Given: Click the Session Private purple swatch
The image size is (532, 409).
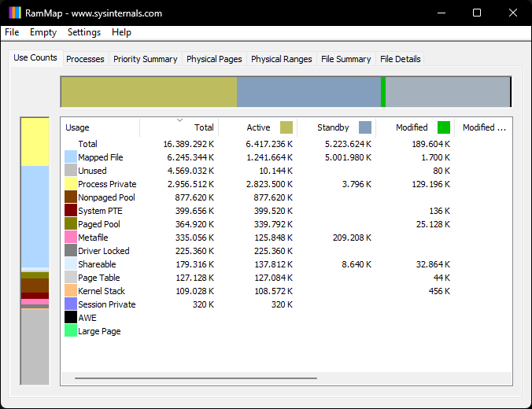Looking at the screenshot, I should [71, 304].
